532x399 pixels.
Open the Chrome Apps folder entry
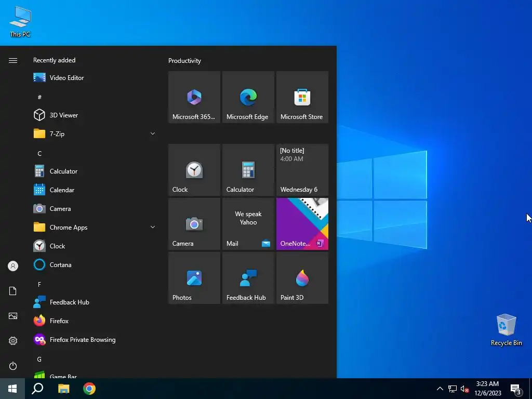point(95,228)
